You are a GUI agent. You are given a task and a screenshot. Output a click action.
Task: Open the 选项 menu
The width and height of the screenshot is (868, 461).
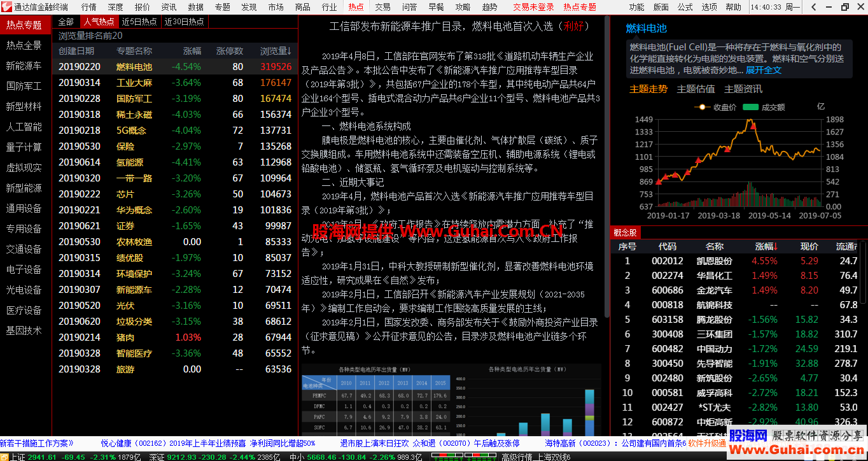click(x=710, y=7)
